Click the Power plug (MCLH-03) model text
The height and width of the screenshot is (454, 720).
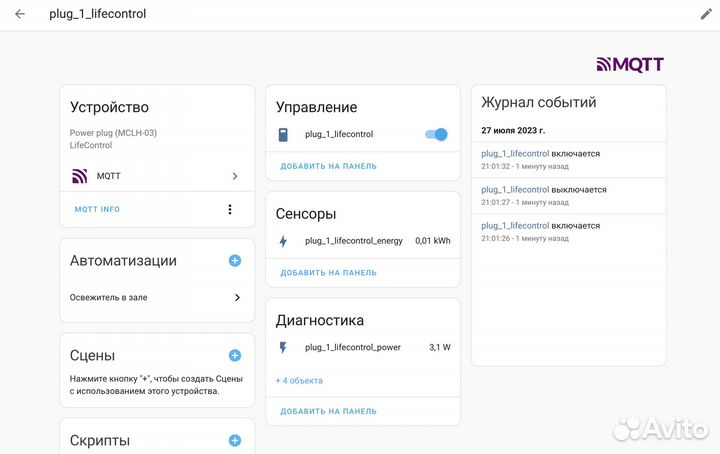point(113,133)
